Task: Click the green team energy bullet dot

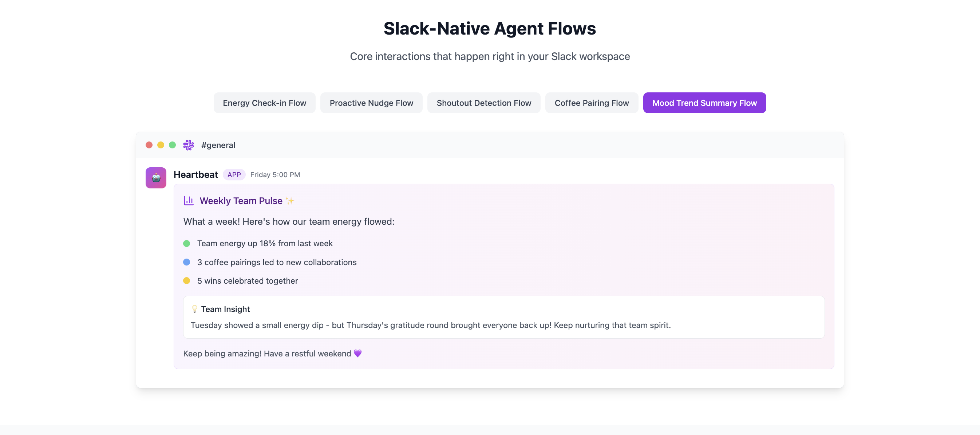Action: 186,243
